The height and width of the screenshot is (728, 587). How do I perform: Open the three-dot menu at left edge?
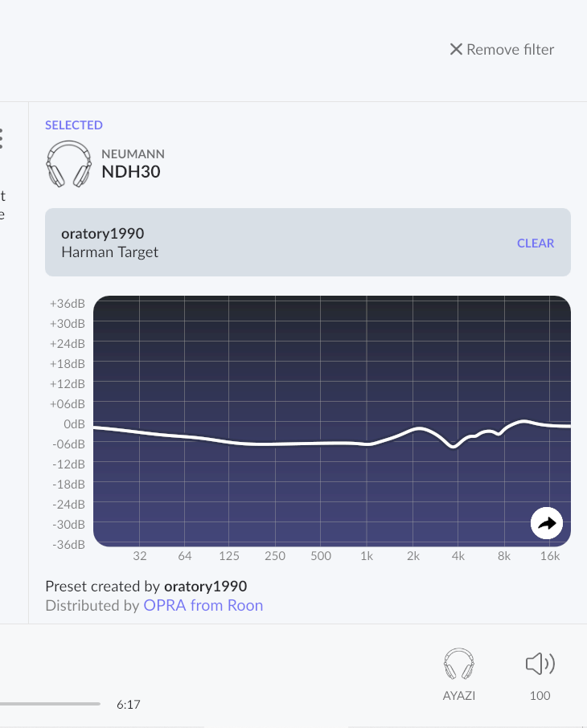tap(2, 138)
